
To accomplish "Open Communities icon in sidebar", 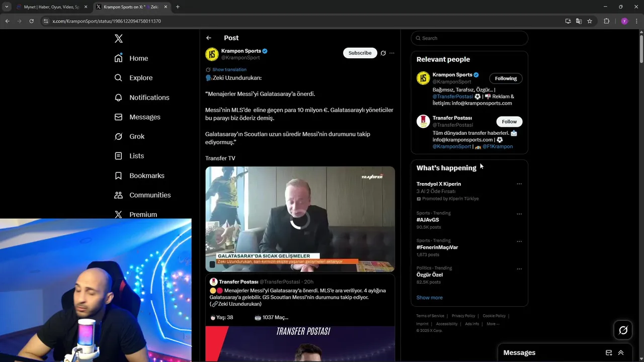I will coord(119,195).
